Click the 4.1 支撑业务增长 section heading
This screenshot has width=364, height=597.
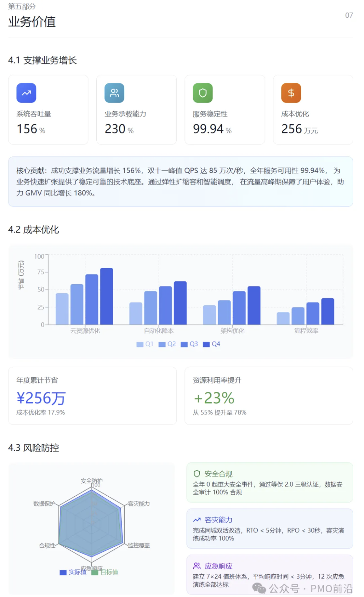[x=42, y=60]
